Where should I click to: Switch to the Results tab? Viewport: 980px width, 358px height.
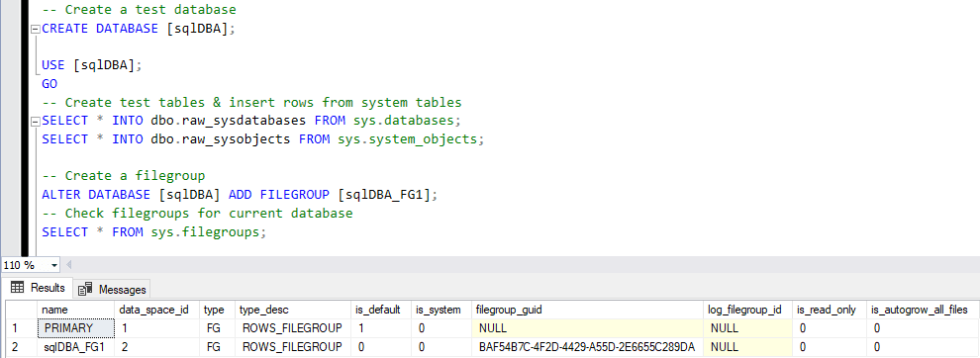tap(38, 288)
